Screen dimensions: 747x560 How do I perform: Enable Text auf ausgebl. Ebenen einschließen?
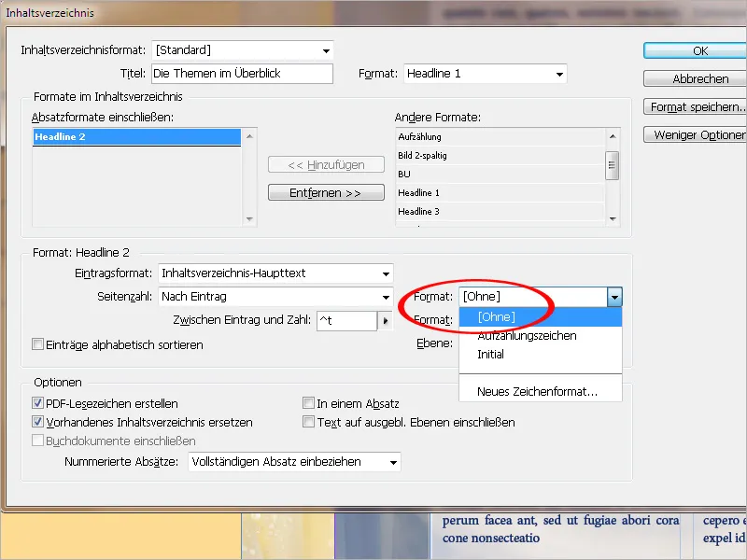click(x=309, y=422)
